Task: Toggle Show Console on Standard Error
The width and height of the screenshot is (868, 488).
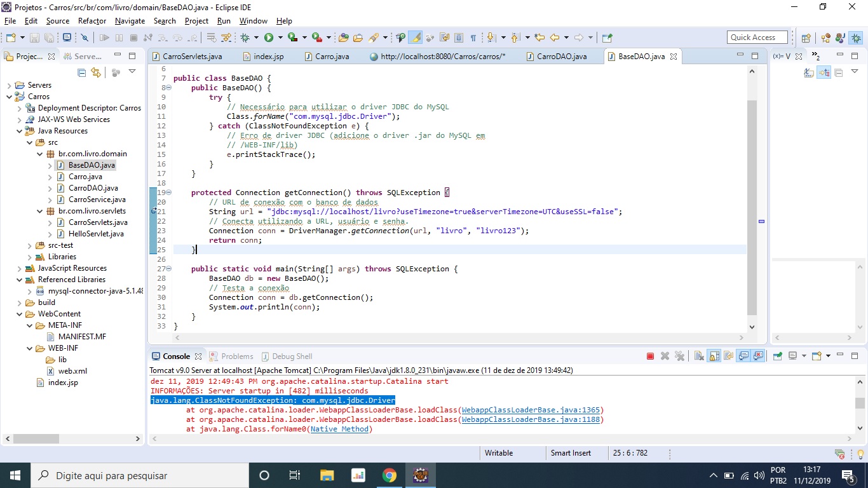Action: pos(757,356)
